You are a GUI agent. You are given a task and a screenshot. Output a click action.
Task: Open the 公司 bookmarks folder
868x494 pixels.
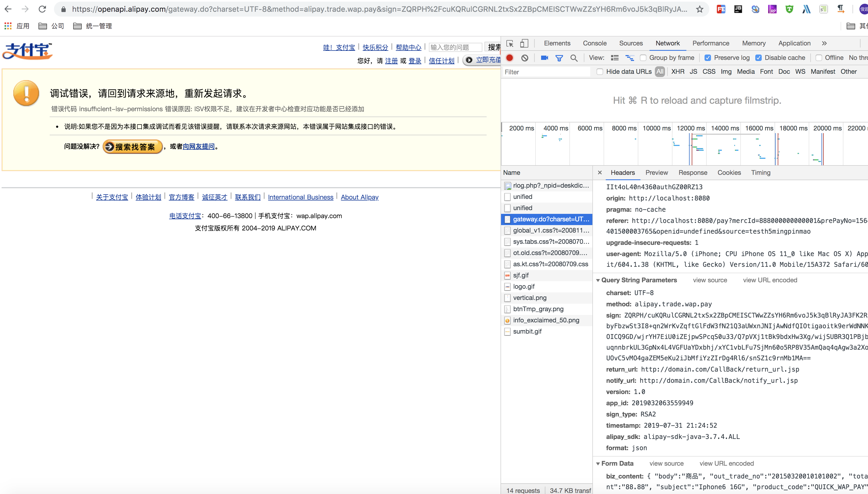51,26
